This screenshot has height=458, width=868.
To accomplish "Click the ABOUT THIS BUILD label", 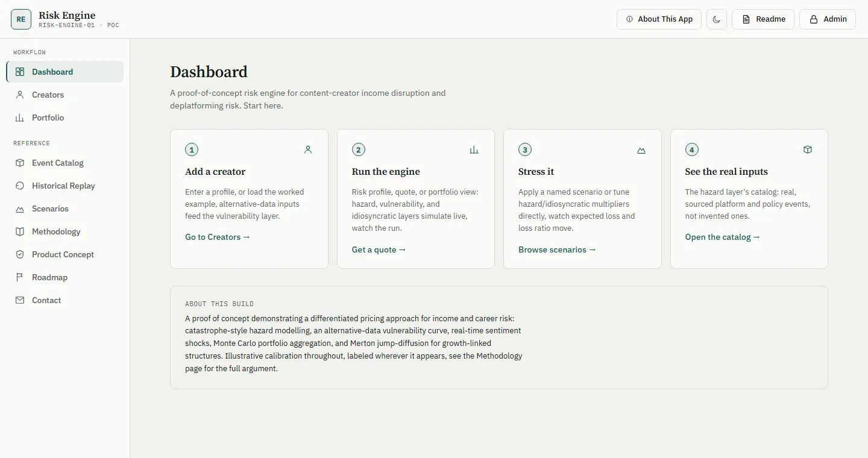I will [x=219, y=304].
